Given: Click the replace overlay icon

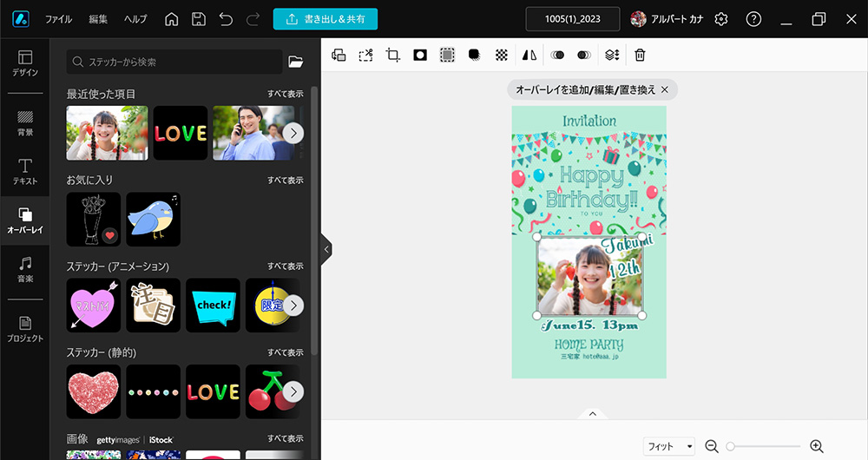Looking at the screenshot, I should (x=339, y=55).
